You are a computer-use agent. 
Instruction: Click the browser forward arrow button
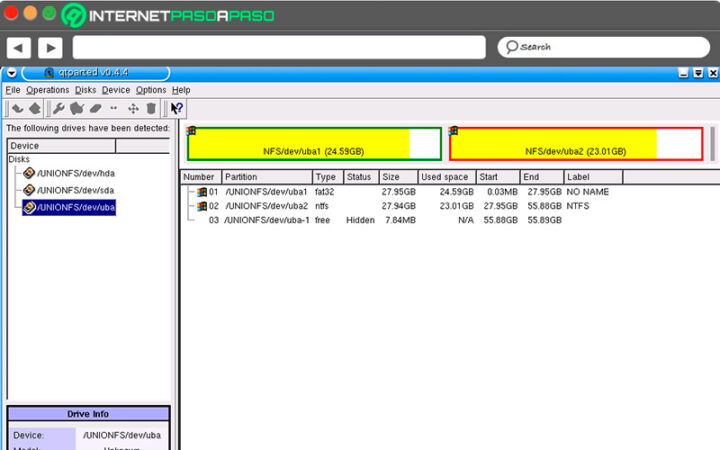[50, 47]
